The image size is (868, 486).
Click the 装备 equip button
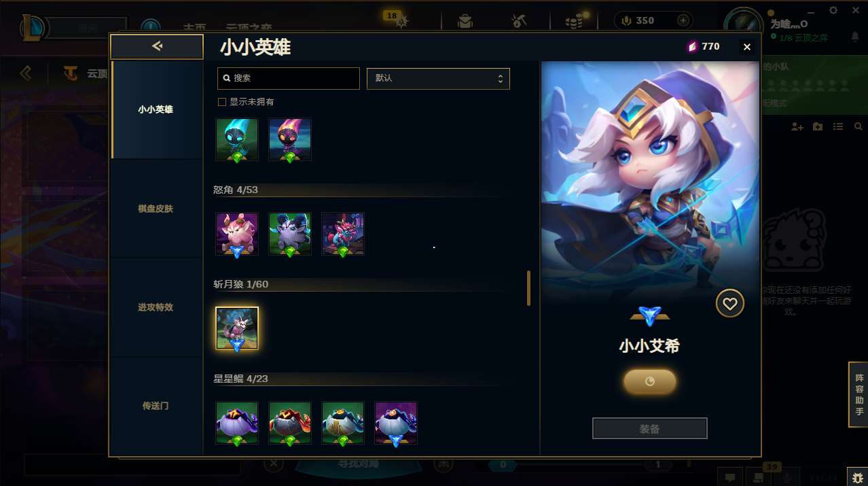pyautogui.click(x=650, y=429)
